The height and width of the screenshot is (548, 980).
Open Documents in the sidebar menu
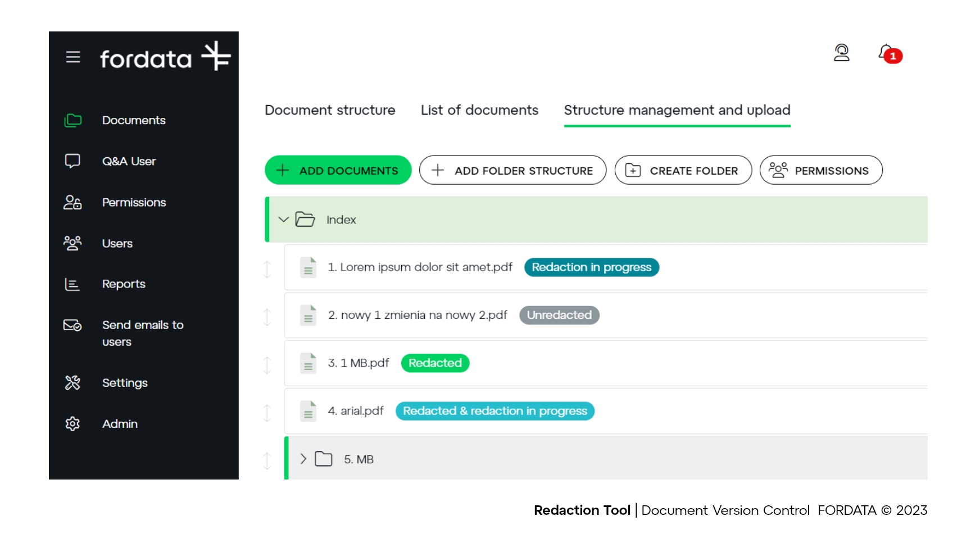(134, 120)
